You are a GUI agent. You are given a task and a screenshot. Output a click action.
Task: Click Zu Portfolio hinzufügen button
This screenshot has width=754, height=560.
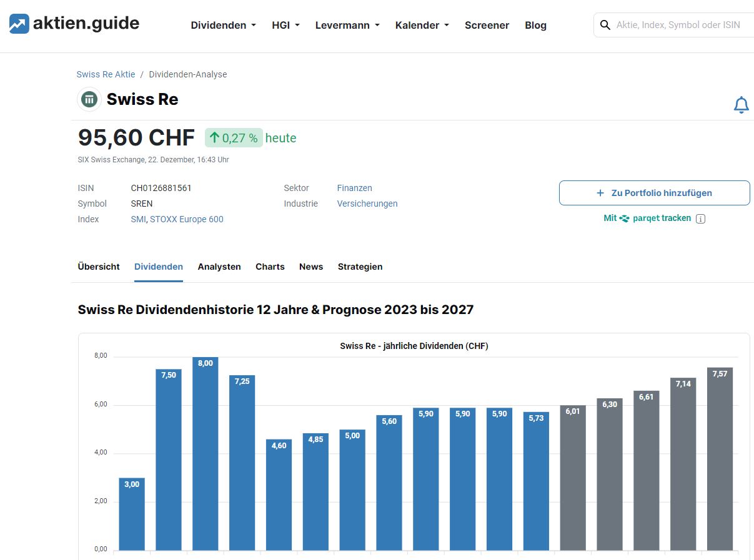(654, 193)
